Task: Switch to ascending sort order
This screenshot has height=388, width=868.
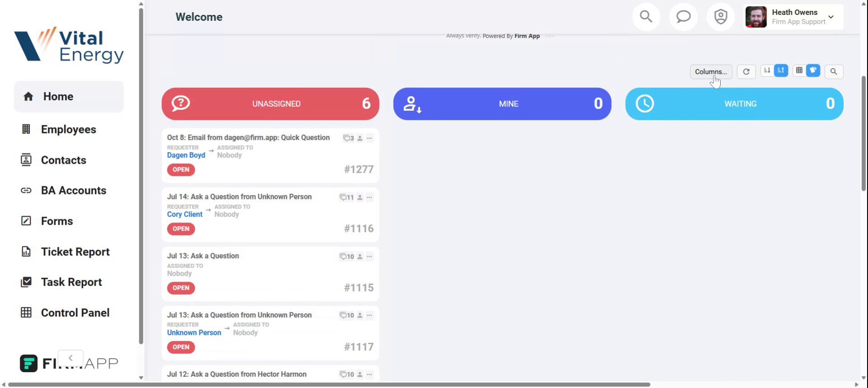Action: click(x=781, y=71)
